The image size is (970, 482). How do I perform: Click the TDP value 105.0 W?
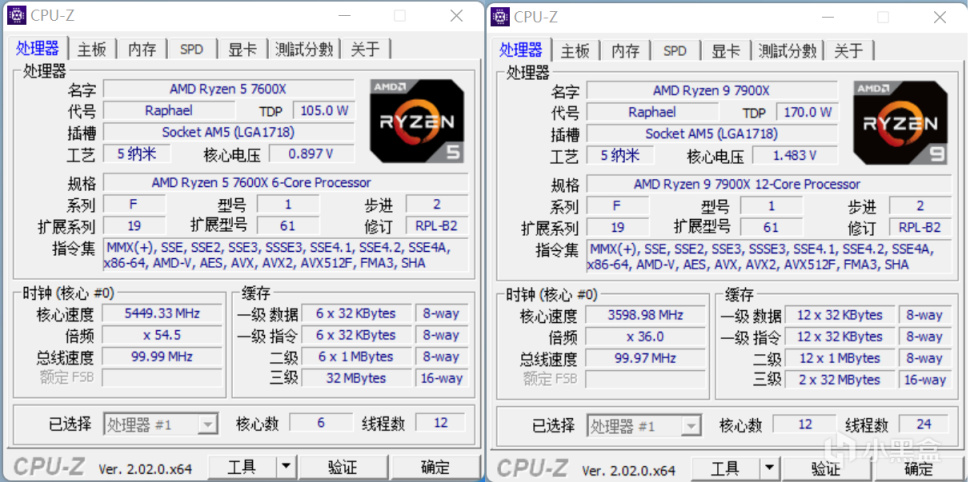[324, 111]
